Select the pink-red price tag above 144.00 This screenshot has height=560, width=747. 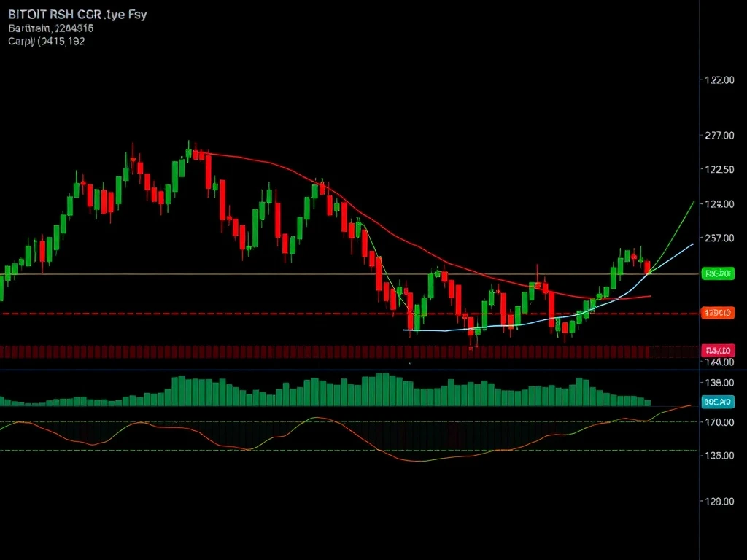[x=717, y=351]
